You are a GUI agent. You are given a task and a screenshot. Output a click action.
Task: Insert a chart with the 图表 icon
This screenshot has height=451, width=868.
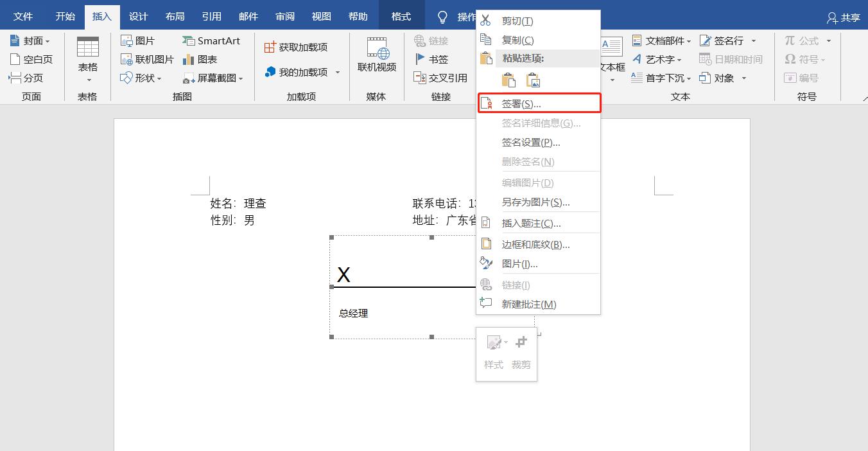[x=202, y=59]
